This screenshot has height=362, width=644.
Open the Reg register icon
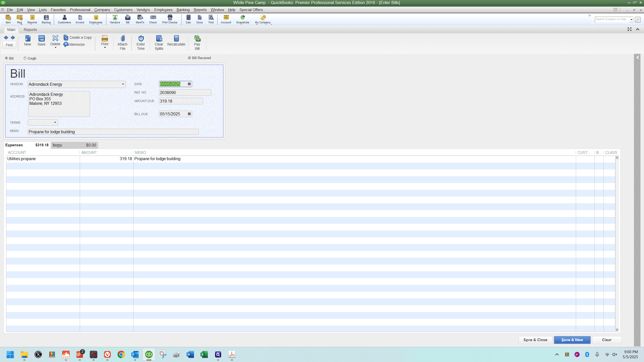[x=20, y=19]
